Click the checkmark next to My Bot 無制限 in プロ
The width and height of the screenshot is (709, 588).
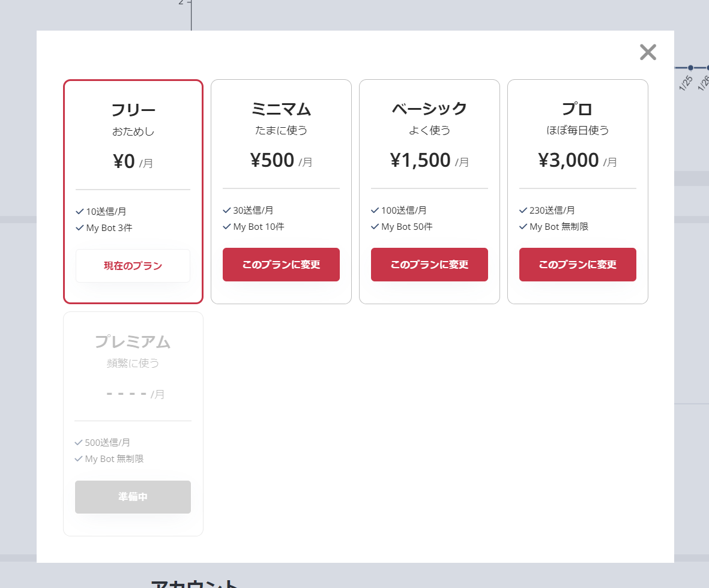(x=523, y=227)
